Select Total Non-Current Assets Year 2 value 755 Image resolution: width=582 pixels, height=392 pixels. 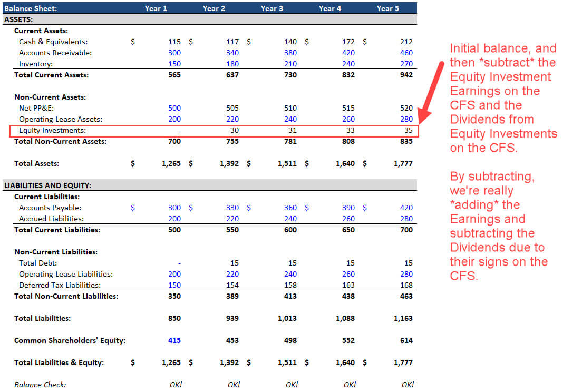[x=232, y=141]
